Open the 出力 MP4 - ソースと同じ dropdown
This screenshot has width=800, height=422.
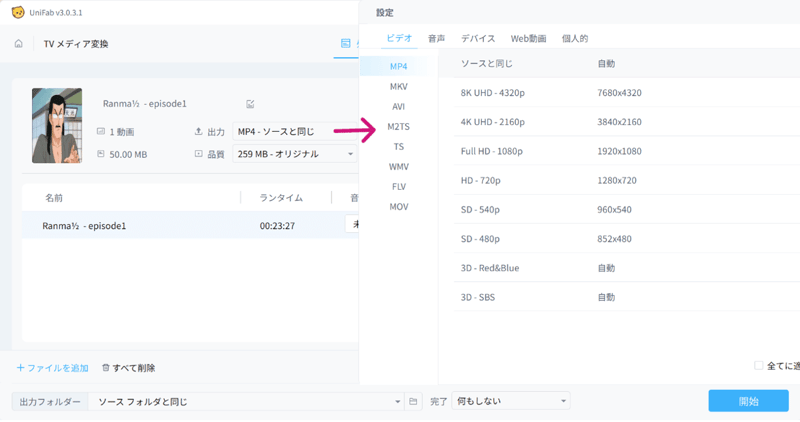click(x=295, y=132)
